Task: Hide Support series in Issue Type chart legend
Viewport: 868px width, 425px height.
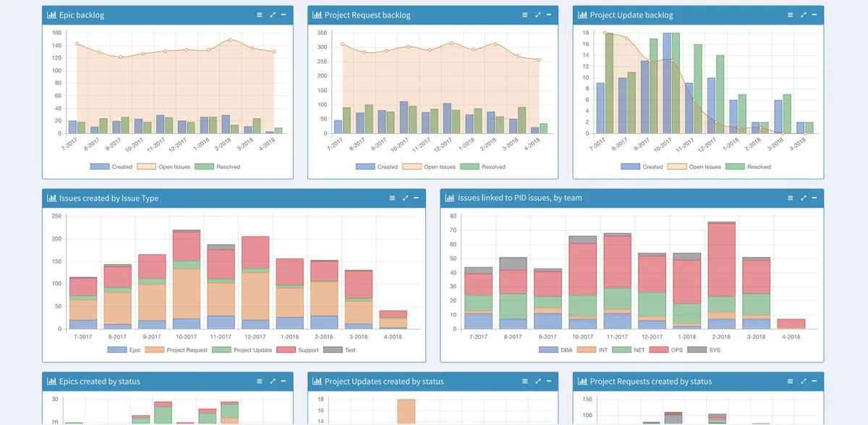Action: [299, 350]
